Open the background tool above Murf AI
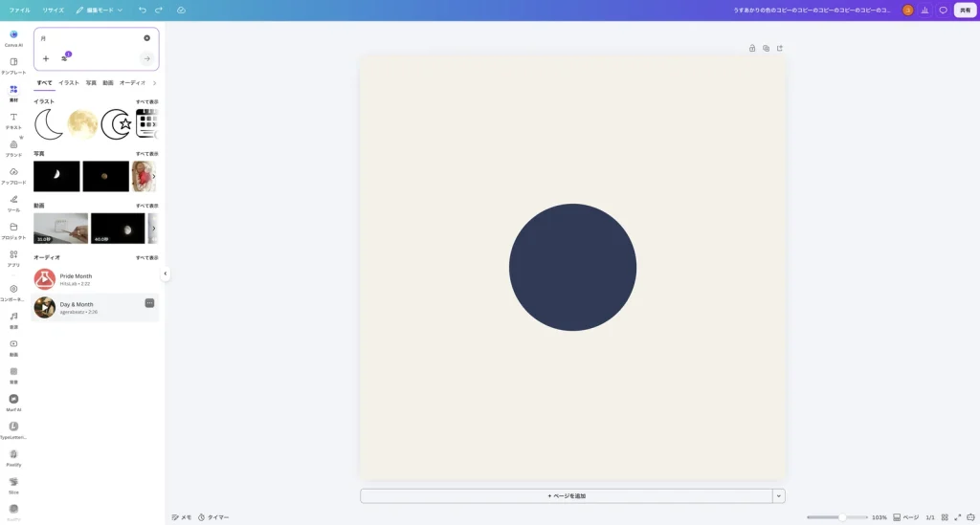 tap(13, 374)
